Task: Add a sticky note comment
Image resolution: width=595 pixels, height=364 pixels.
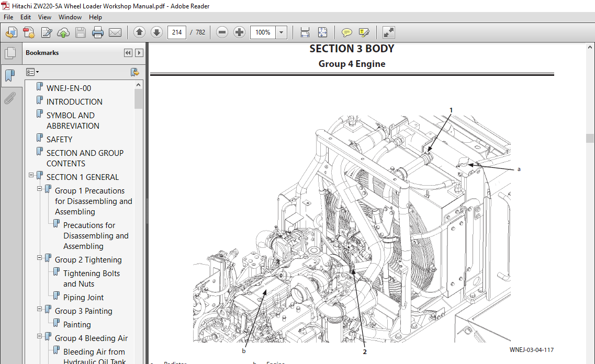Action: [x=347, y=32]
